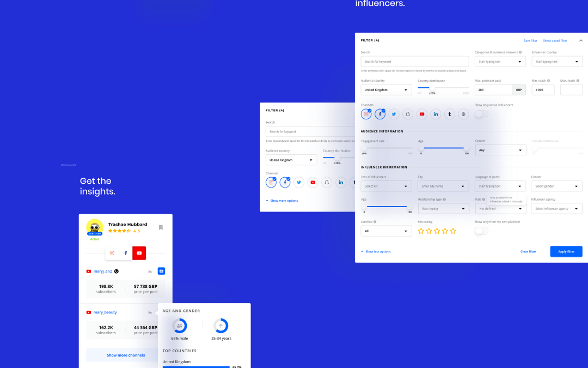Click Select saved filter link
Image resolution: width=588 pixels, height=368 pixels.
tap(555, 40)
